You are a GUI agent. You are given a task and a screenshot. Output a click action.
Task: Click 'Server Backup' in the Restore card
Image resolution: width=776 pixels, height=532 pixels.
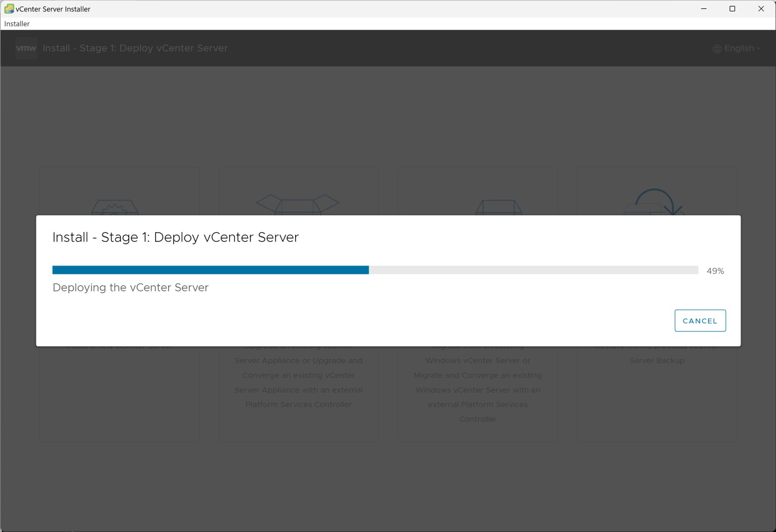[657, 361]
